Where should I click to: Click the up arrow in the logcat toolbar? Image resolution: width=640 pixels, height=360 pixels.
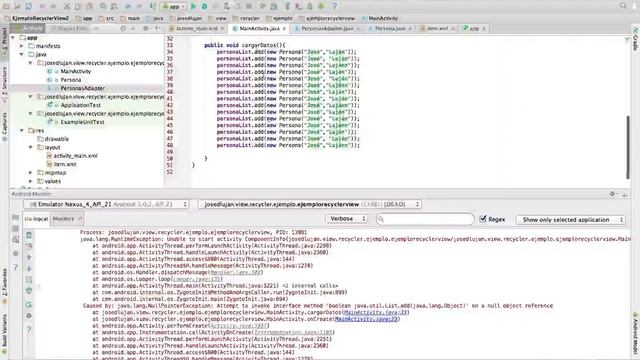(29, 257)
